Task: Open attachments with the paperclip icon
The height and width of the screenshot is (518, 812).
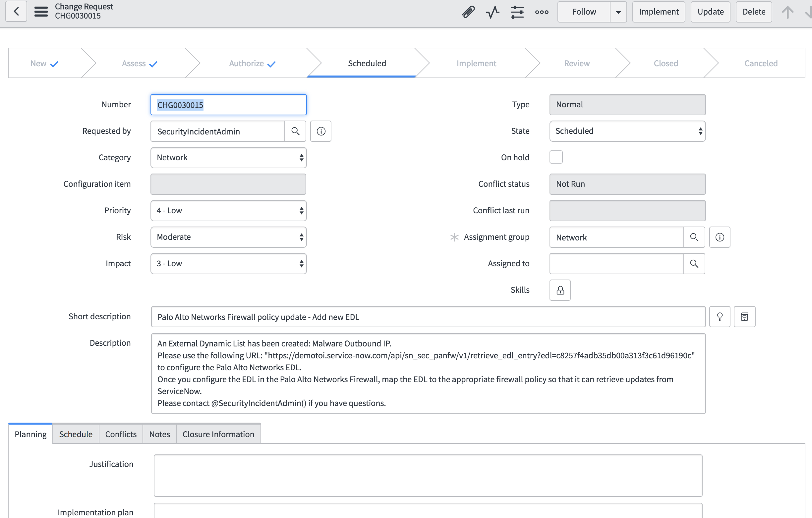Action: point(468,12)
